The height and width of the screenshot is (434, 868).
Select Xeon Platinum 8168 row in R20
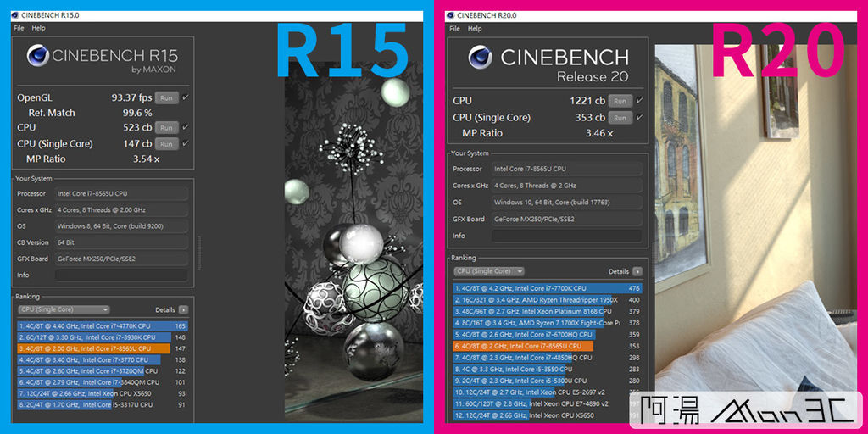548,312
